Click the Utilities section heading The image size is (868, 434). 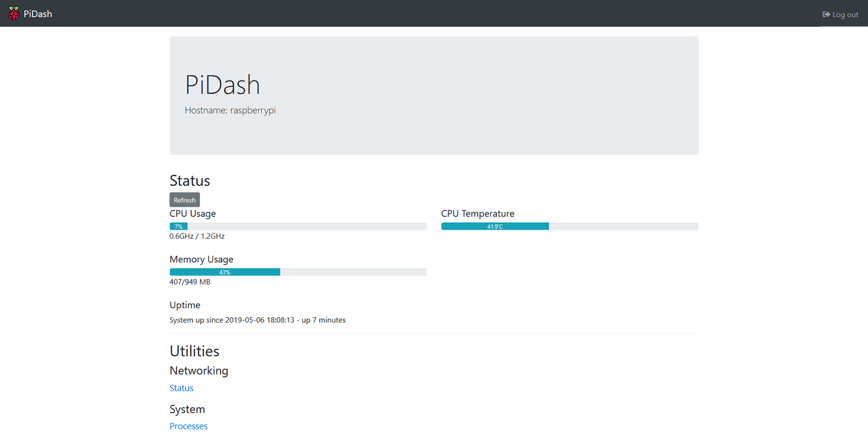click(x=194, y=351)
